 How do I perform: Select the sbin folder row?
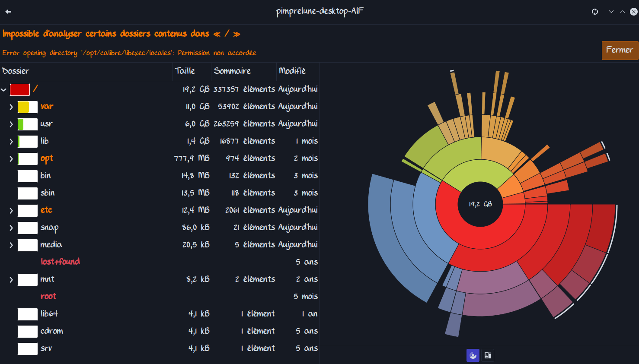[160, 193]
